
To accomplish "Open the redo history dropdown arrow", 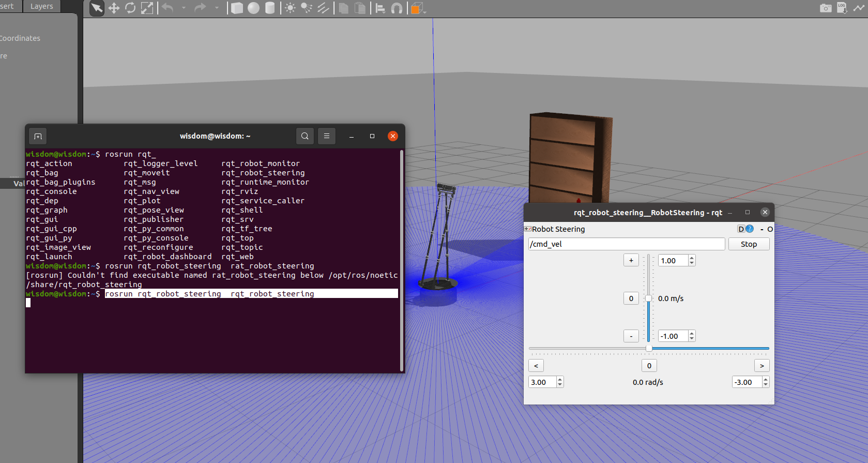I will tap(217, 8).
